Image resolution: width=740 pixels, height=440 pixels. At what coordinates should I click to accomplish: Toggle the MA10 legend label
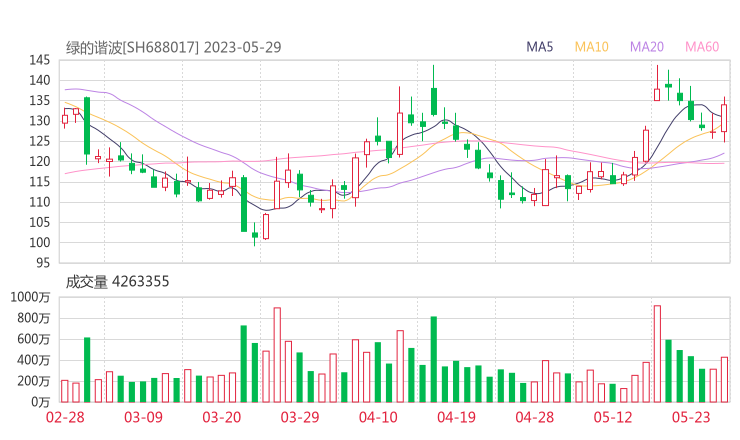(592, 47)
